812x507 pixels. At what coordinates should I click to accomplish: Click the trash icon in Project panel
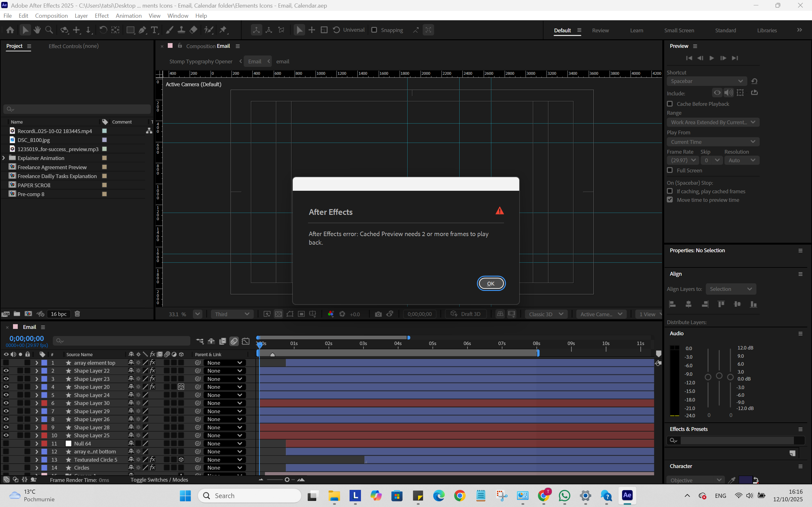tap(77, 314)
